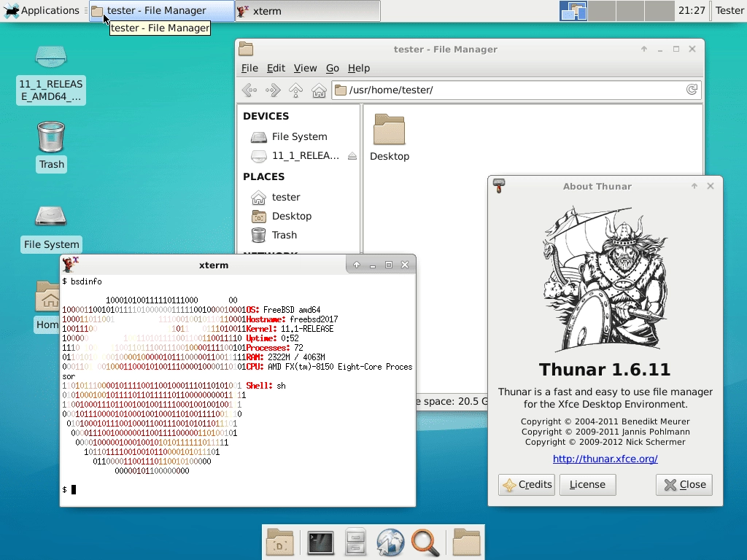Minimize the File Manager window

(x=659, y=50)
